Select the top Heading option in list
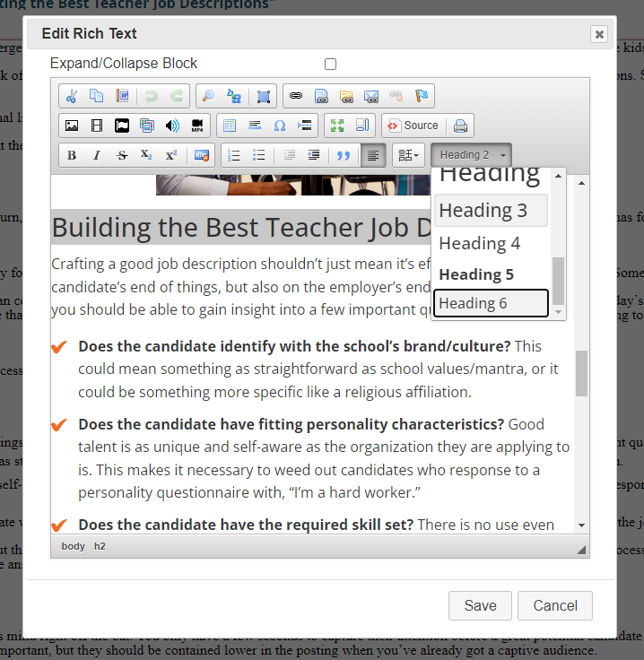This screenshot has width=644, height=660. point(491,177)
